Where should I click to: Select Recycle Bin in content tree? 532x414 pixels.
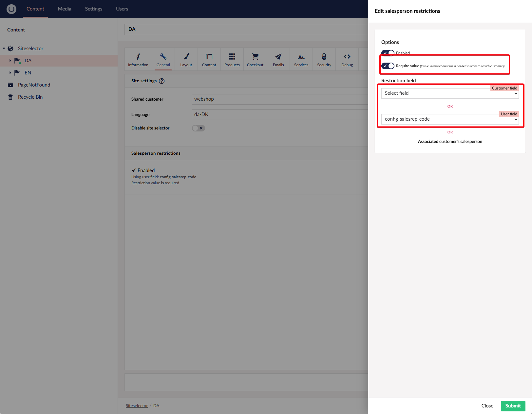point(30,97)
